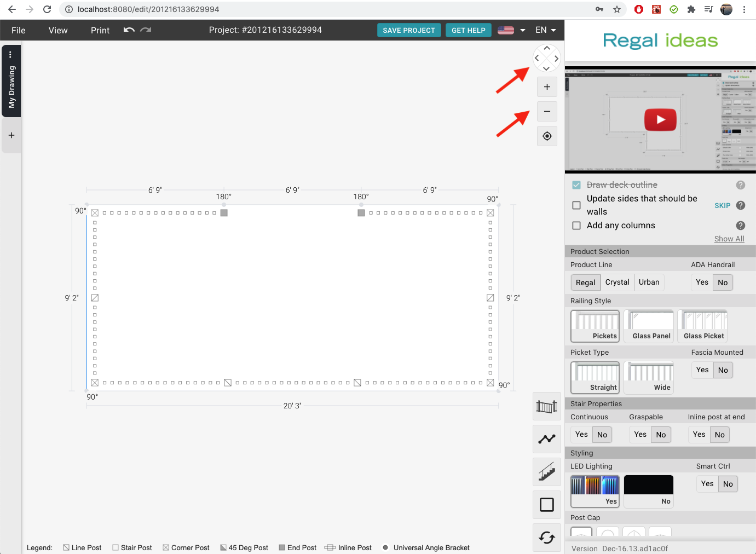Select the stairs tool icon

tap(546, 472)
